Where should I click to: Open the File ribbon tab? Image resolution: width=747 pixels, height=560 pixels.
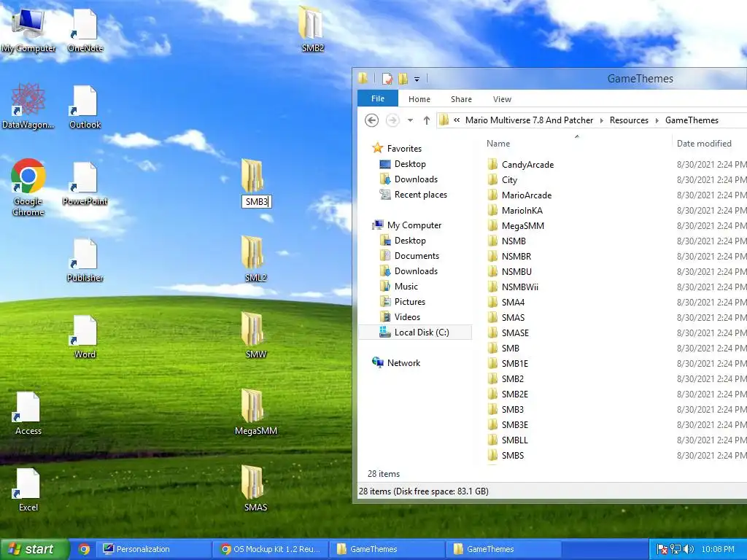tap(378, 98)
